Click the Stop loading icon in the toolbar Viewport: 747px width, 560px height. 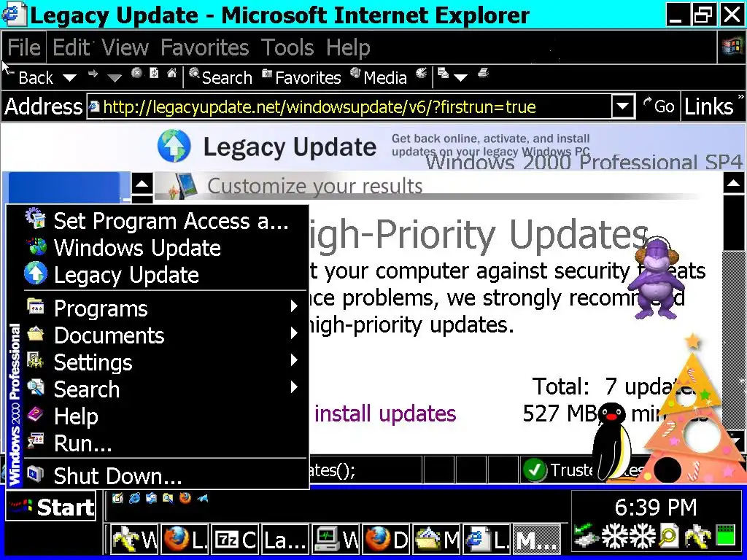click(x=136, y=74)
